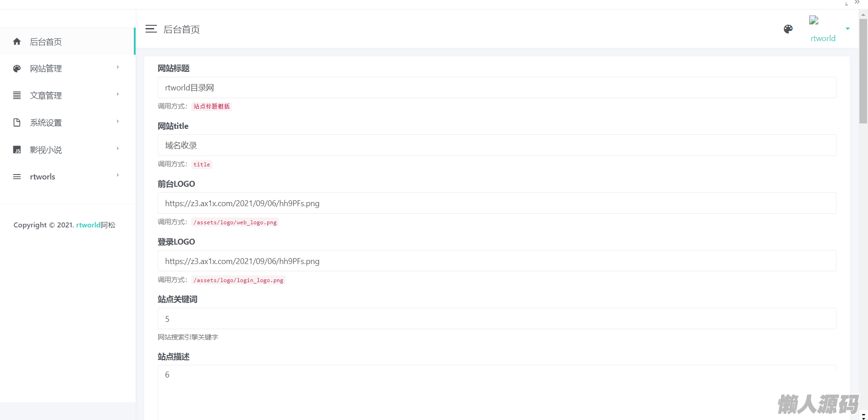Click the list icon beside 文章管理

pos(17,95)
